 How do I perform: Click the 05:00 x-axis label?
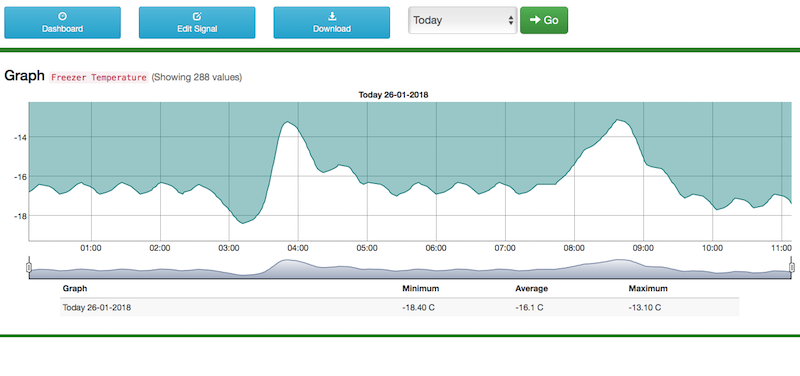click(x=367, y=248)
